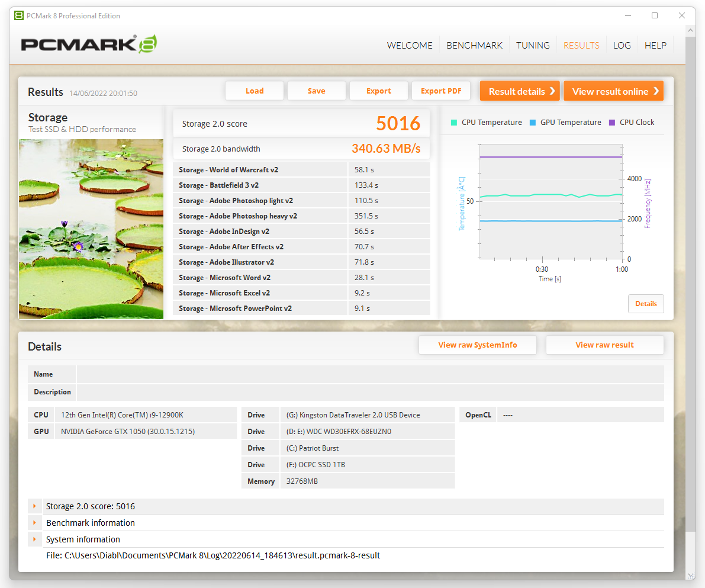Viewport: 705px width, 588px height.
Task: Click View raw result
Action: [605, 345]
